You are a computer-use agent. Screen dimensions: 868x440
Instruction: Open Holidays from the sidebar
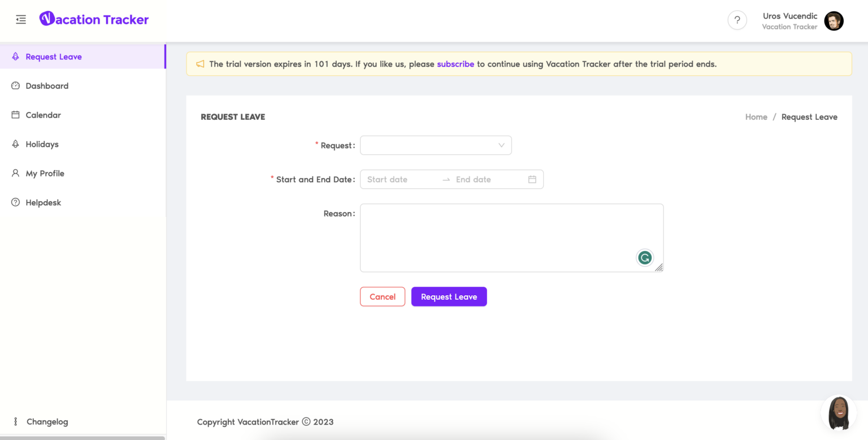pyautogui.click(x=83, y=144)
